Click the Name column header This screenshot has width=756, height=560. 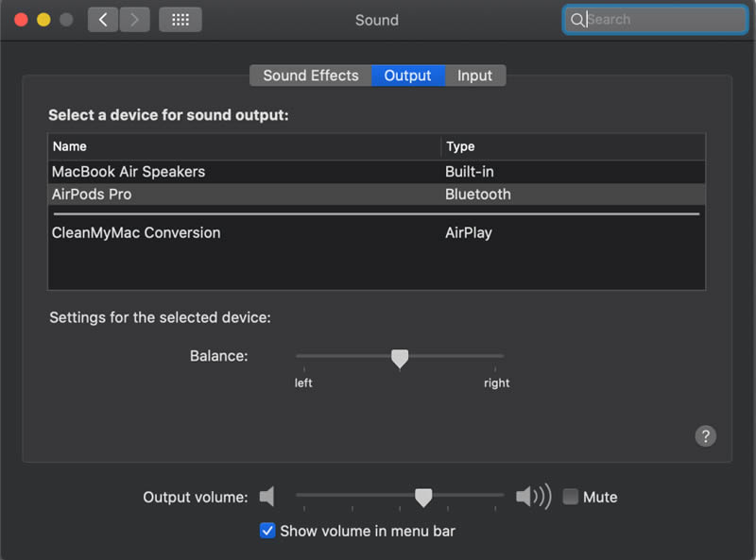(x=245, y=146)
